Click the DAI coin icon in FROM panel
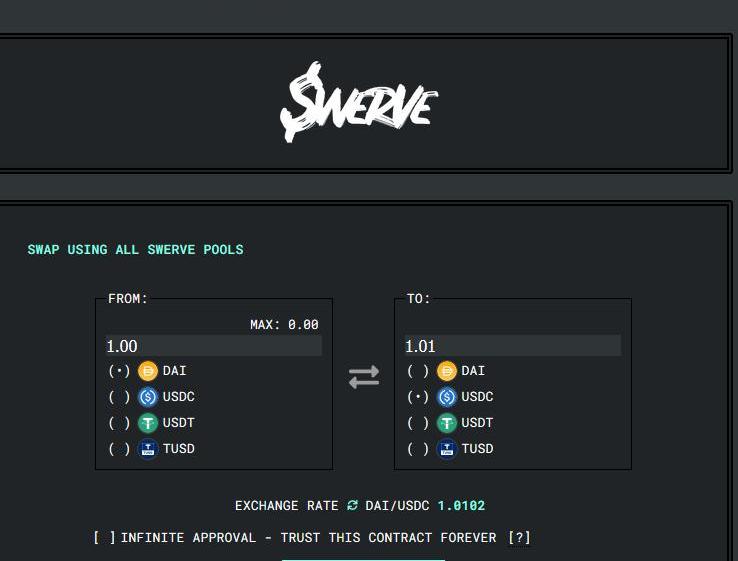Screen dimensions: 738x561 click(x=148, y=371)
